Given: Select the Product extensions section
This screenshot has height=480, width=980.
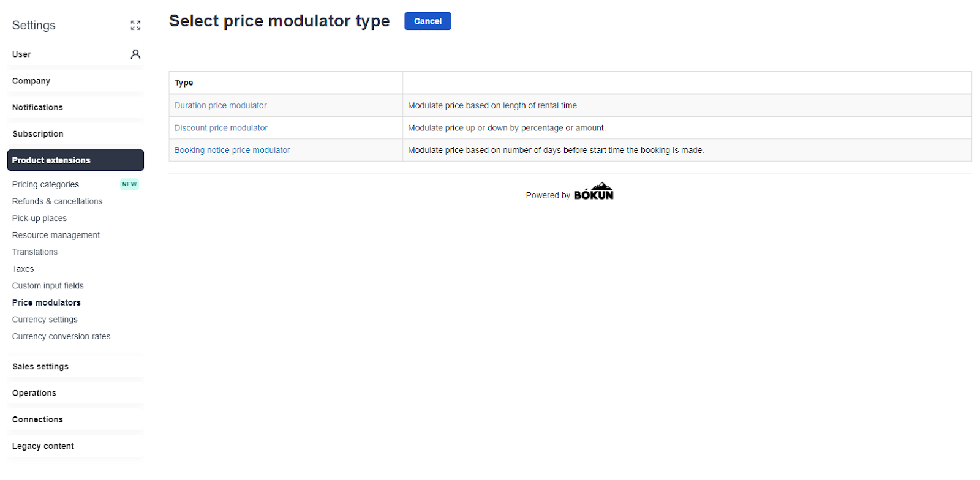Looking at the screenshot, I should pos(75,160).
